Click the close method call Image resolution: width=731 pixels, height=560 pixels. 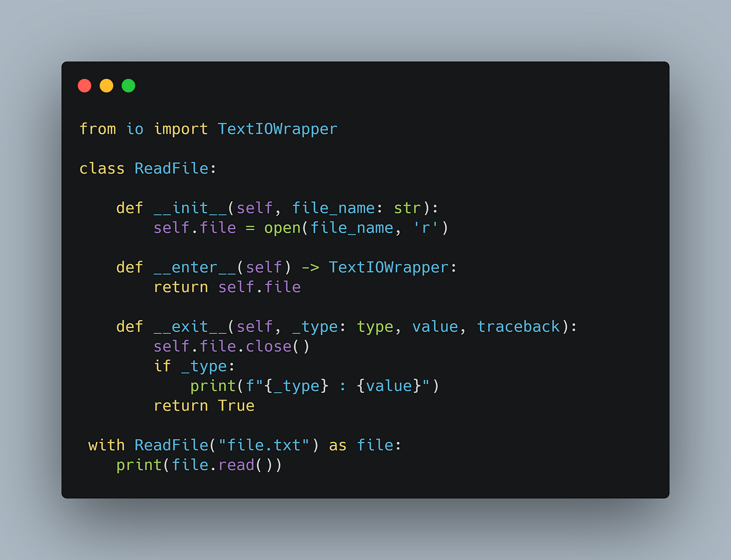click(268, 346)
